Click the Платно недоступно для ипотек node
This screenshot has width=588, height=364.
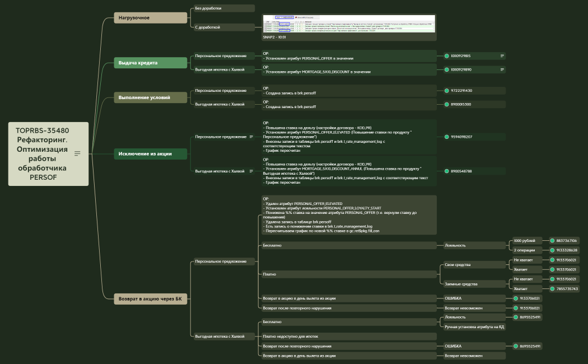pyautogui.click(x=348, y=337)
